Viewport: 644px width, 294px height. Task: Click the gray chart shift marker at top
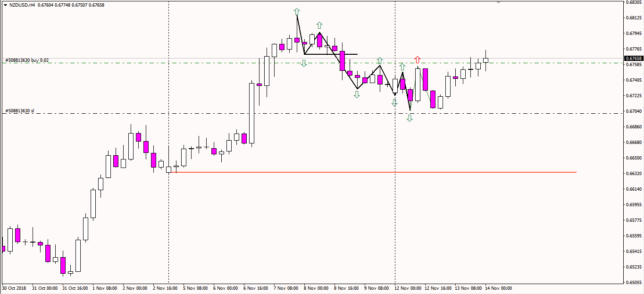click(x=498, y=2)
